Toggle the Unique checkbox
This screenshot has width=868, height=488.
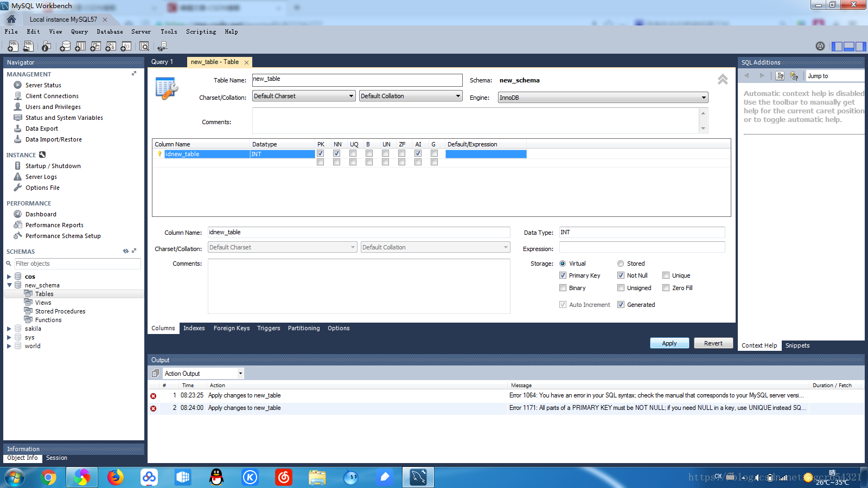point(666,275)
